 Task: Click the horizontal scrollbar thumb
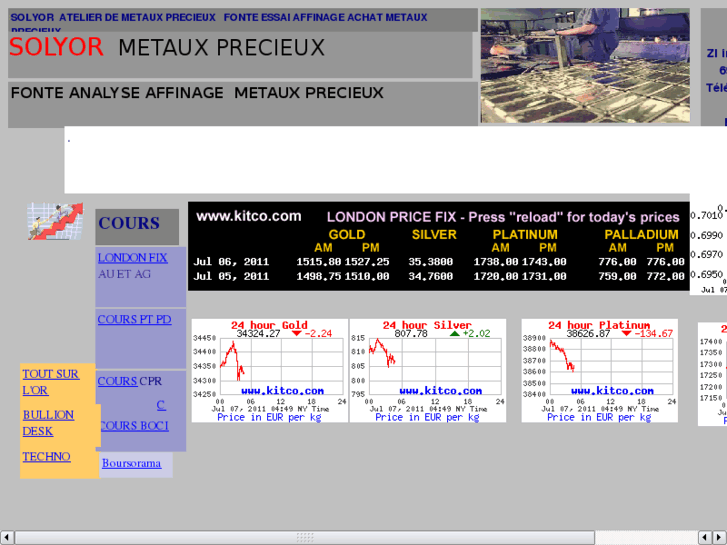(x=305, y=537)
